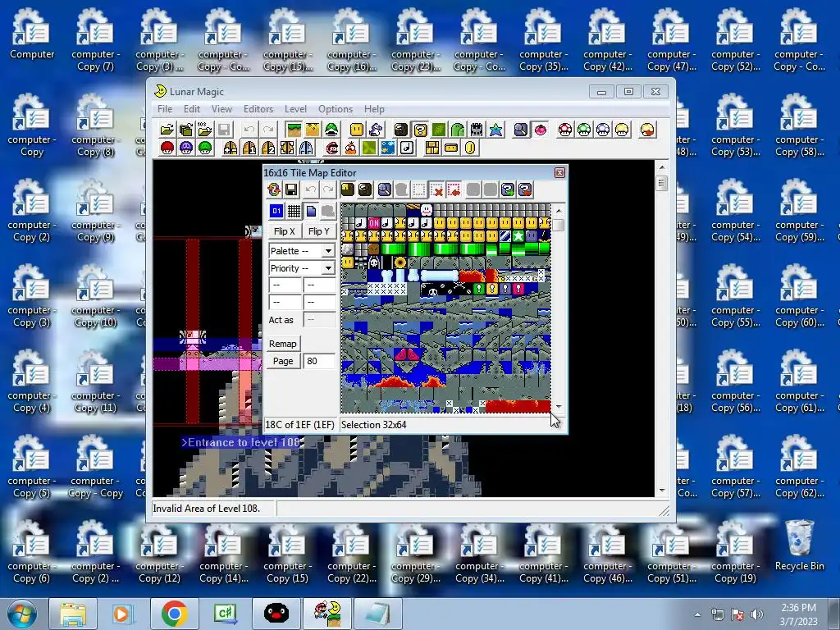
Task: Click the grey save level floppy icon
Action: tap(224, 130)
